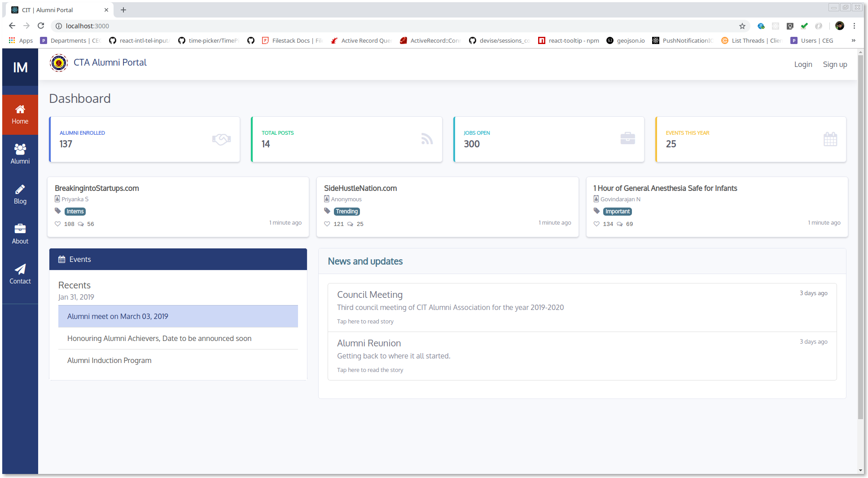Like the BreakingintoStartups.com post heart icon
Screen dimensions: 868x478
point(57,224)
